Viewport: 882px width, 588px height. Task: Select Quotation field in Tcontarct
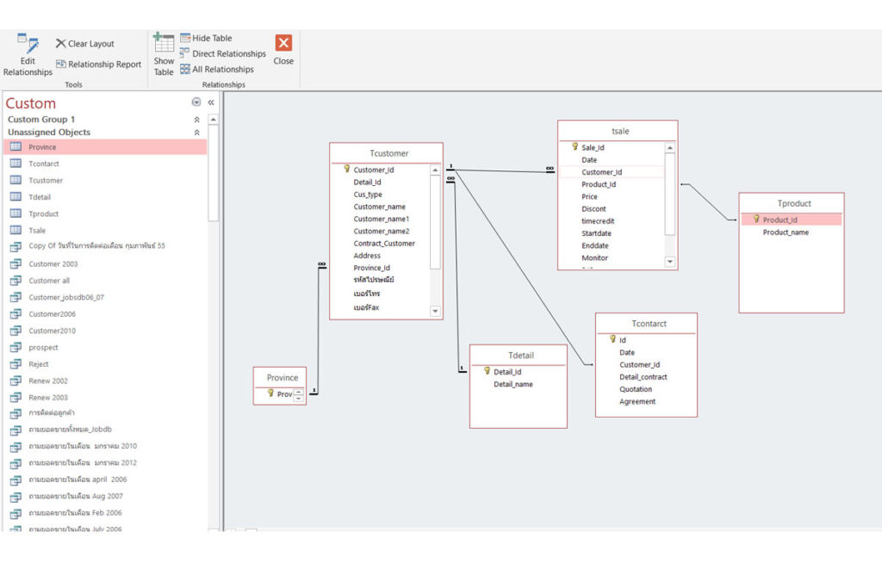(636, 389)
